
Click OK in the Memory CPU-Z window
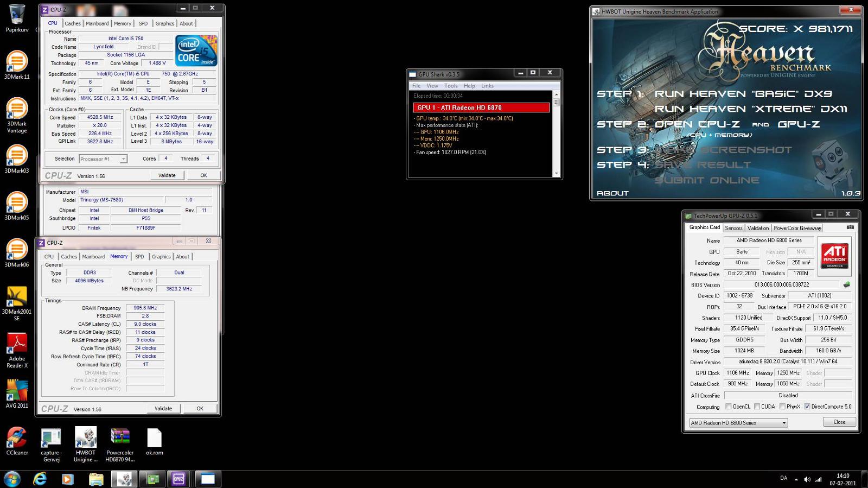click(x=200, y=409)
